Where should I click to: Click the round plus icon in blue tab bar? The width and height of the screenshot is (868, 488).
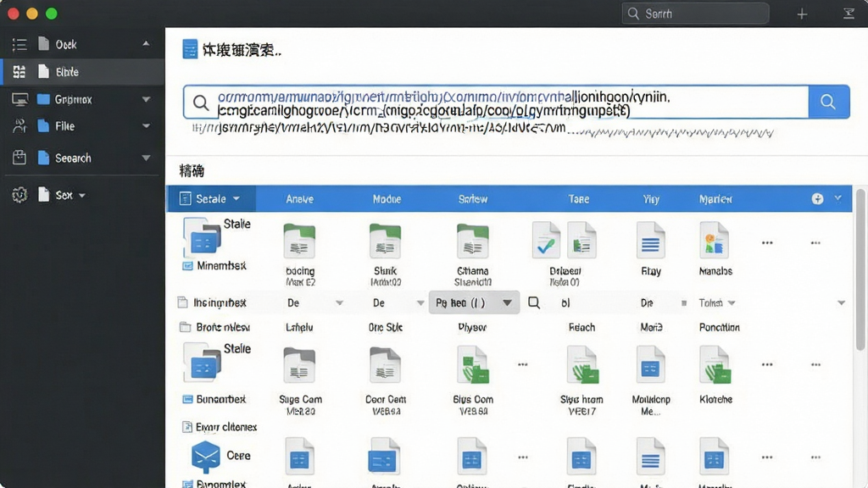[x=817, y=198]
